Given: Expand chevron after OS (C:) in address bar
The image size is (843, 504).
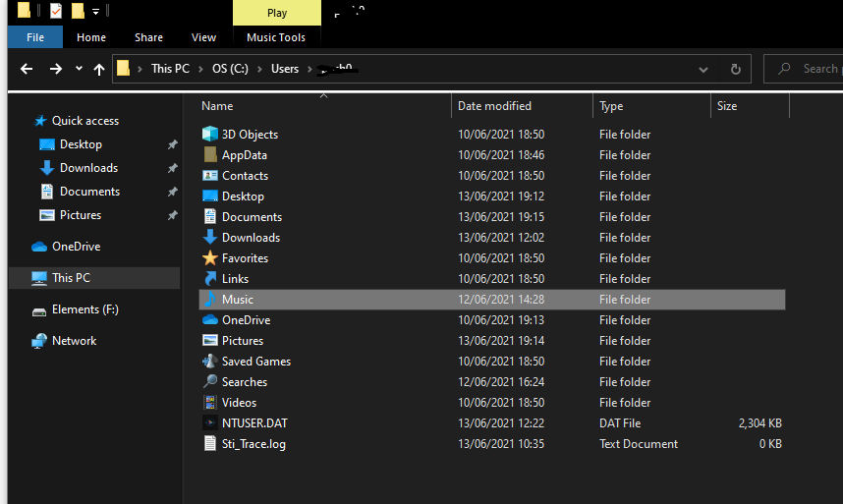Looking at the screenshot, I should tap(259, 69).
